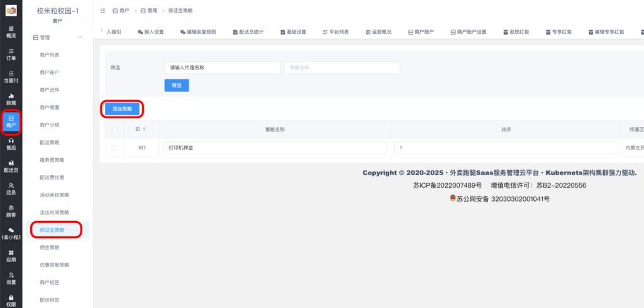Open 配送策略 in the side menu

pos(49,142)
